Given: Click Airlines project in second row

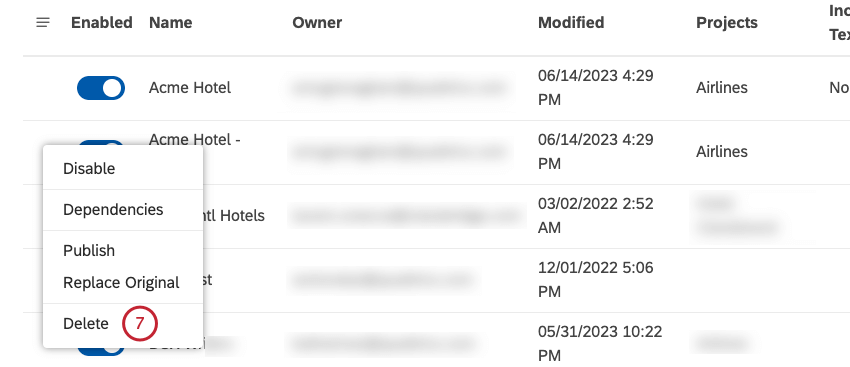Looking at the screenshot, I should click(x=722, y=151).
